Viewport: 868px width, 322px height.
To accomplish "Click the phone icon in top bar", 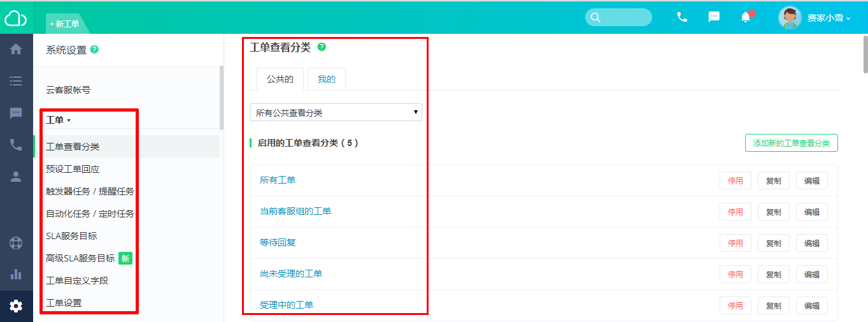I will pyautogui.click(x=682, y=17).
